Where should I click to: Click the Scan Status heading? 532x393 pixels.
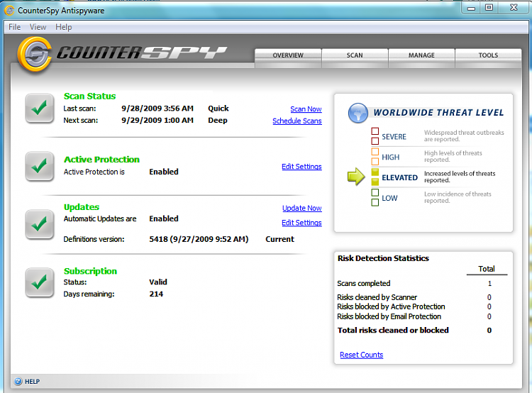(x=89, y=96)
